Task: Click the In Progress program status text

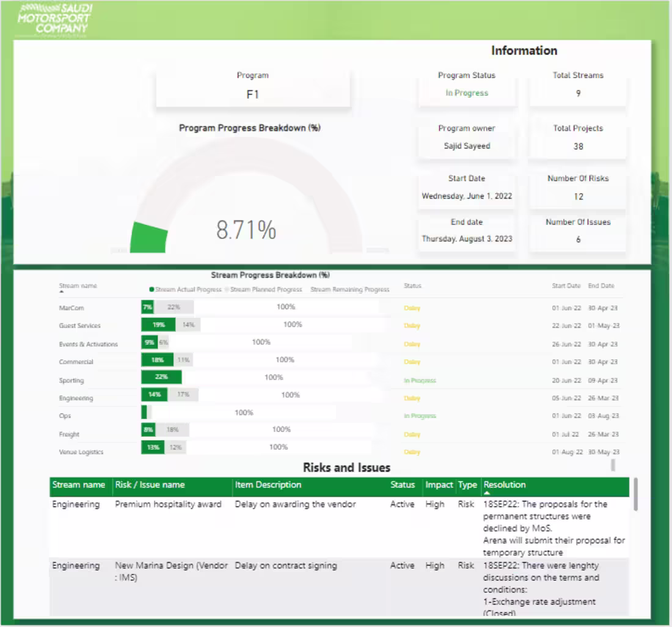Action: 467,93
